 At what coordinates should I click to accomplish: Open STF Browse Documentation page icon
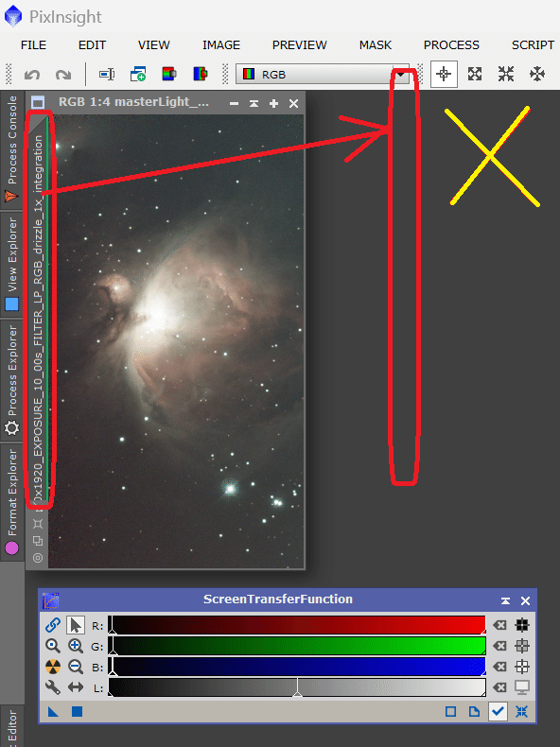474,712
